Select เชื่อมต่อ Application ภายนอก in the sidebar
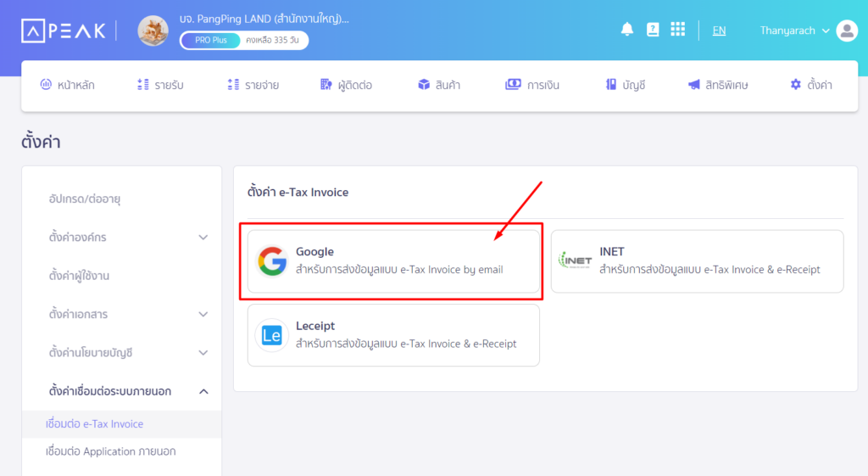This screenshot has height=476, width=868. (111, 451)
